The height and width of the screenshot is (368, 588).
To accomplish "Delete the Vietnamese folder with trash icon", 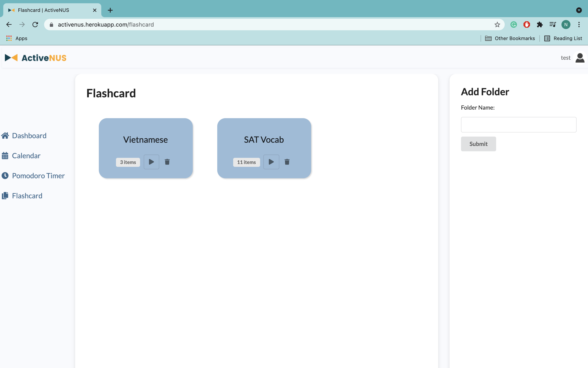I will 167,162.
